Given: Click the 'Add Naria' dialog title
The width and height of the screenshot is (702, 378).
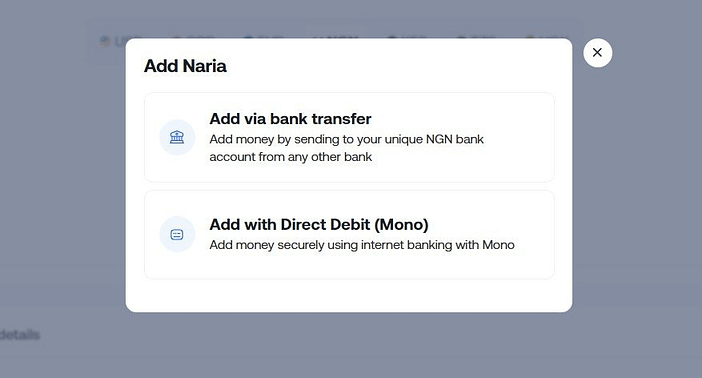Looking at the screenshot, I should pos(185,66).
